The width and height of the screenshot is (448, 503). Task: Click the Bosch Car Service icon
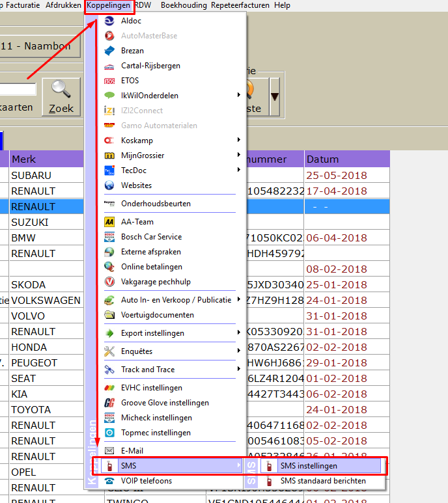tap(109, 237)
